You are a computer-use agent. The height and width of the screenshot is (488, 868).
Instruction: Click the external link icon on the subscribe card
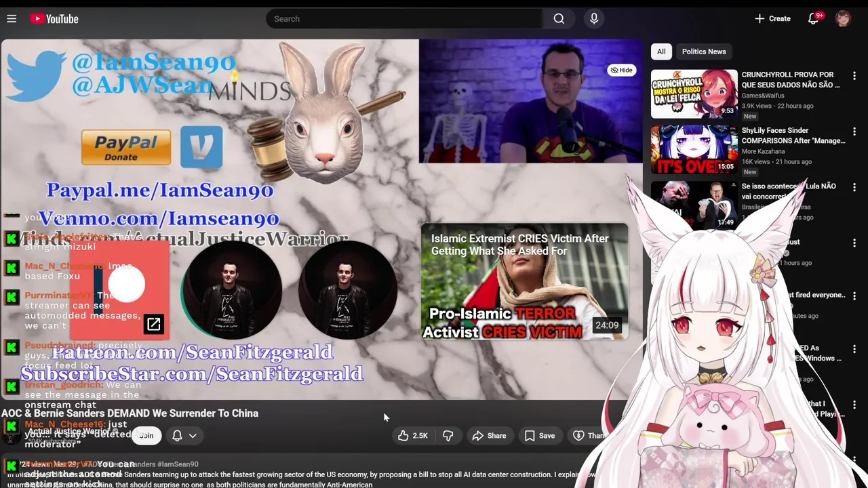(154, 325)
